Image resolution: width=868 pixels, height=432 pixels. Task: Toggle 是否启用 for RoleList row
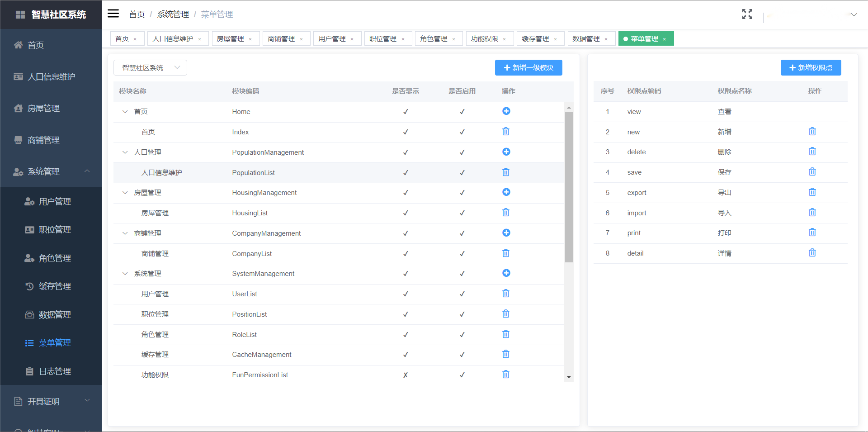[462, 335]
